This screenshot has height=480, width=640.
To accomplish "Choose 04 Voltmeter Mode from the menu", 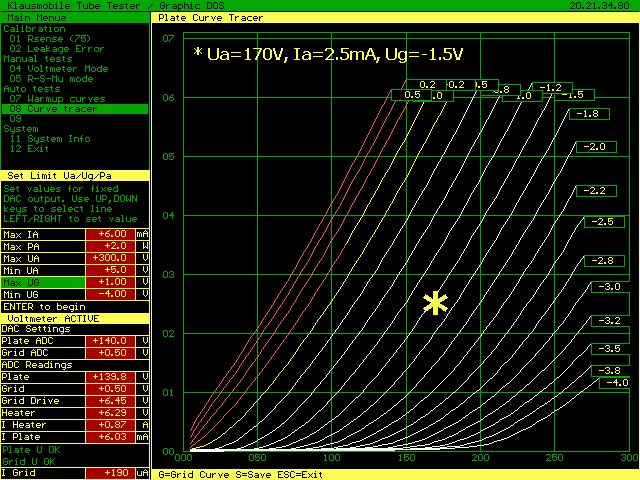I will pyautogui.click(x=59, y=69).
